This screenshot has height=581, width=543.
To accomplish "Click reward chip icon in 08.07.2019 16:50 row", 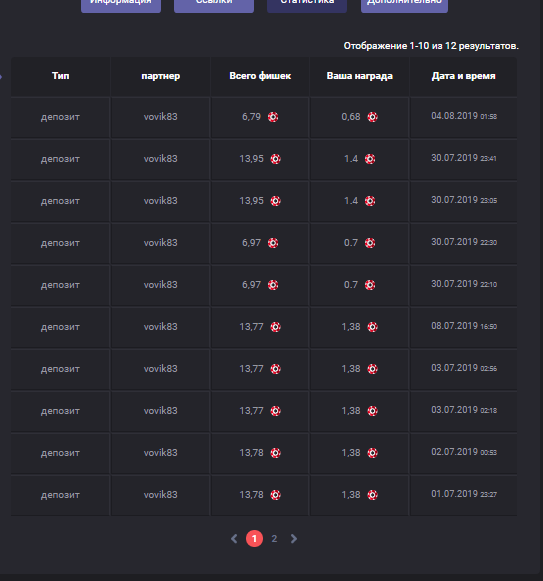I will pyautogui.click(x=372, y=327).
